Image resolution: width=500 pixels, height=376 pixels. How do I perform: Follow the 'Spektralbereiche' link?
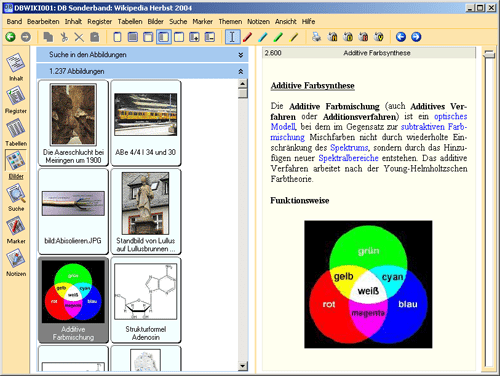[x=348, y=158]
